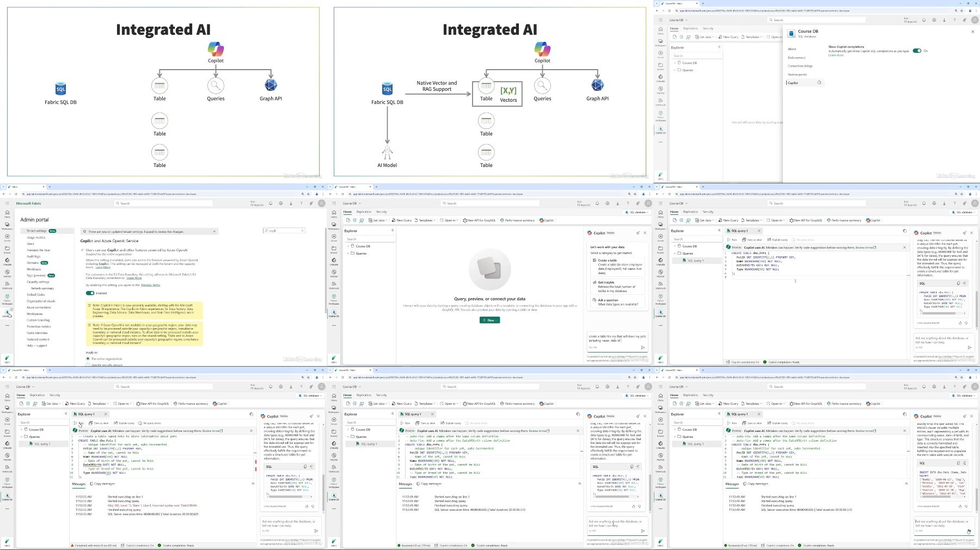Click Learn more under Show Copilot completions

[x=836, y=55]
